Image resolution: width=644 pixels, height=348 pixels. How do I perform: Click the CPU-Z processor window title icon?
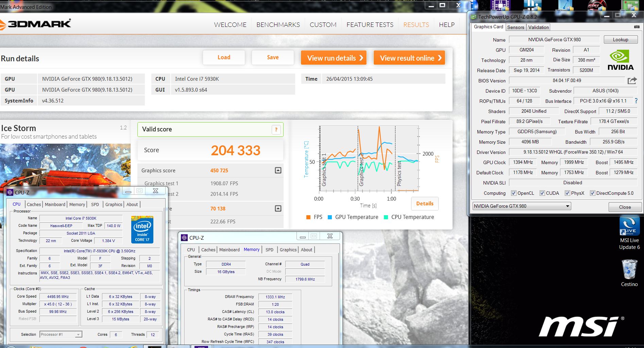[10, 192]
